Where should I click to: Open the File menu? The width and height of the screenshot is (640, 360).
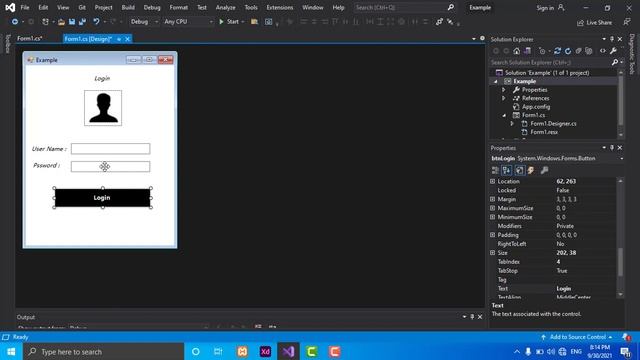(25, 7)
